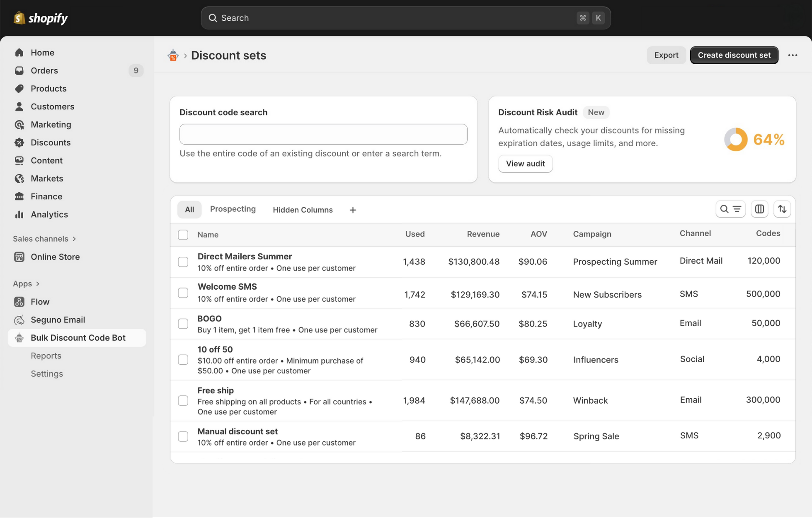Viewport: 812px width, 518px height.
Task: Open the three-dot more actions menu
Action: 792,55
